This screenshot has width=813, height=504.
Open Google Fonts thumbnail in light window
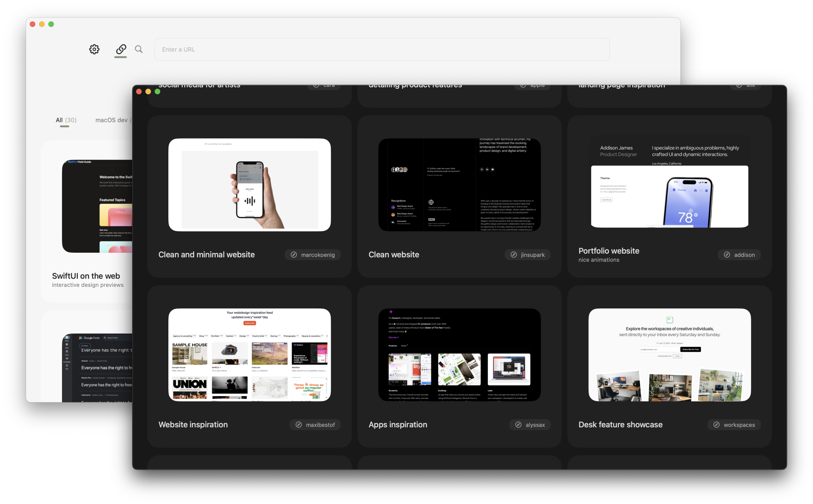(97, 368)
